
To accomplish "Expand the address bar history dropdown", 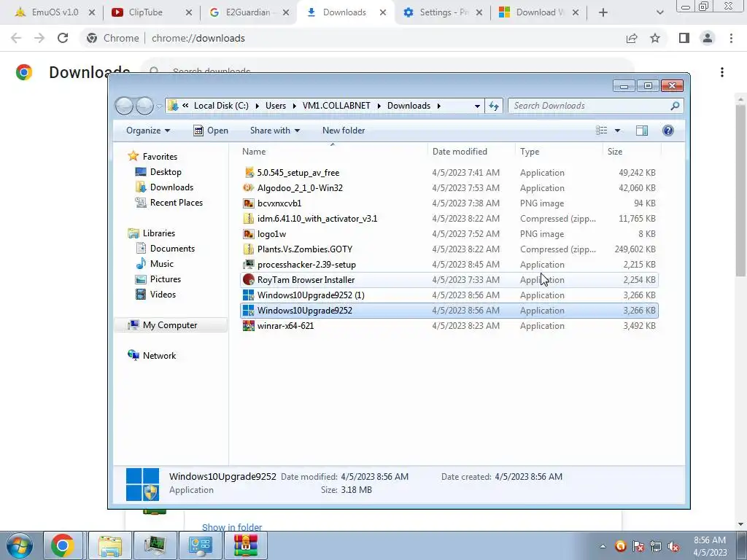I will [477, 106].
